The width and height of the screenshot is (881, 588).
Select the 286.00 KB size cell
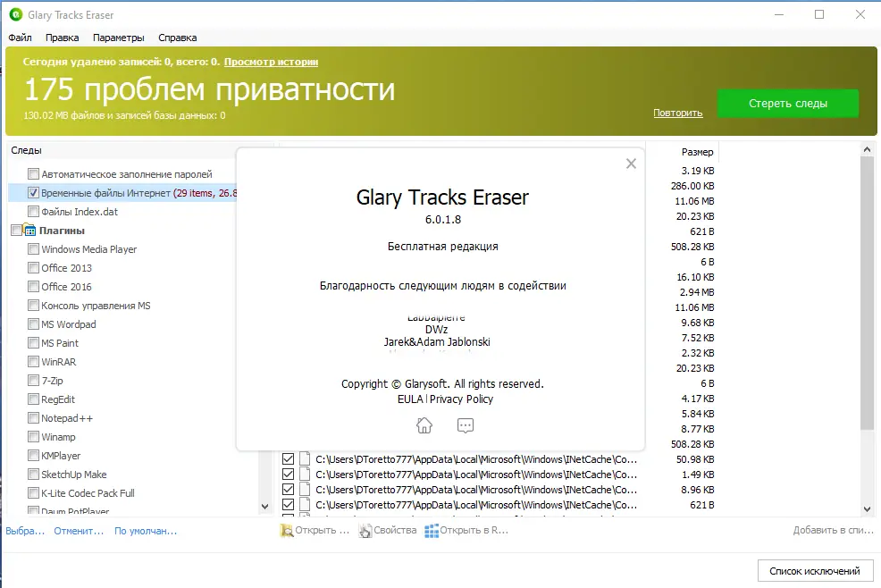point(692,186)
